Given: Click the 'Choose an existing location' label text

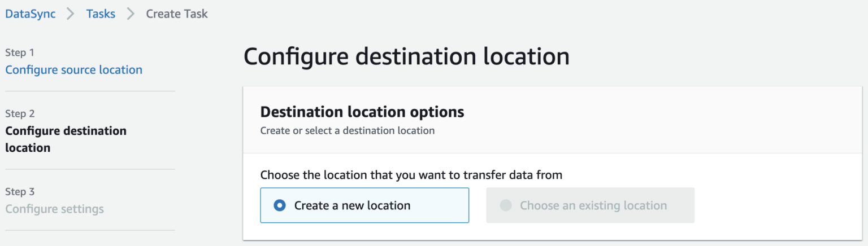Looking at the screenshot, I should 593,205.
